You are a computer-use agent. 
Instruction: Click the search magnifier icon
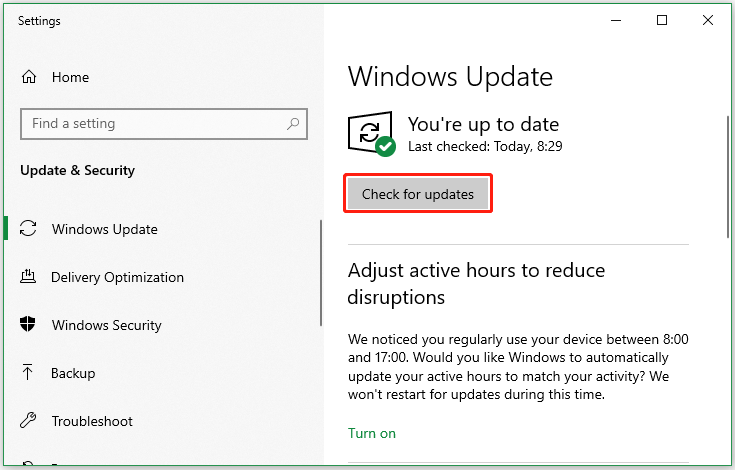pos(293,124)
